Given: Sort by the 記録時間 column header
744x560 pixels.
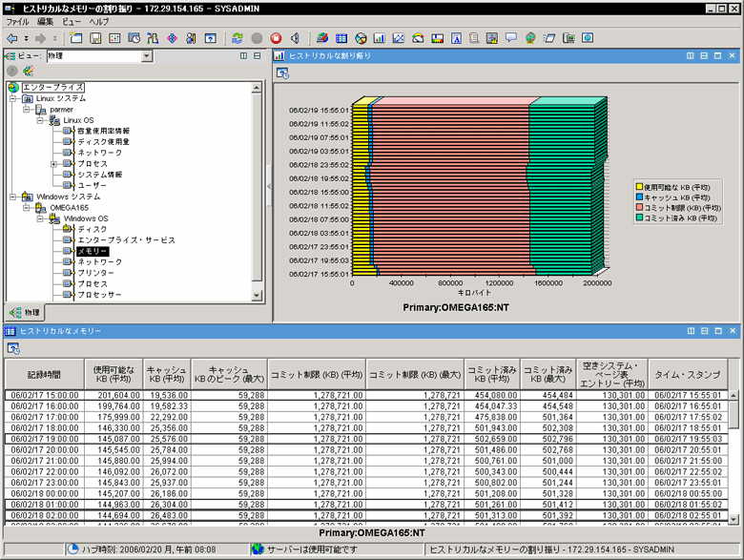Looking at the screenshot, I should [x=45, y=375].
